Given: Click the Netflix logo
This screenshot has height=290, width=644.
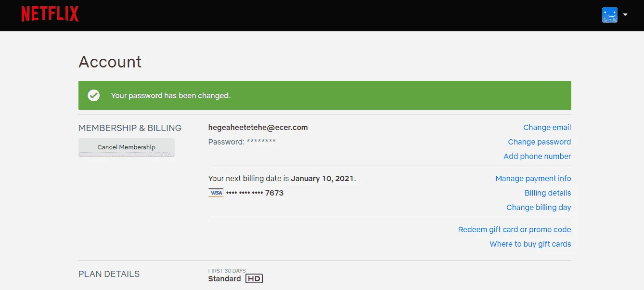Looking at the screenshot, I should (x=50, y=14).
